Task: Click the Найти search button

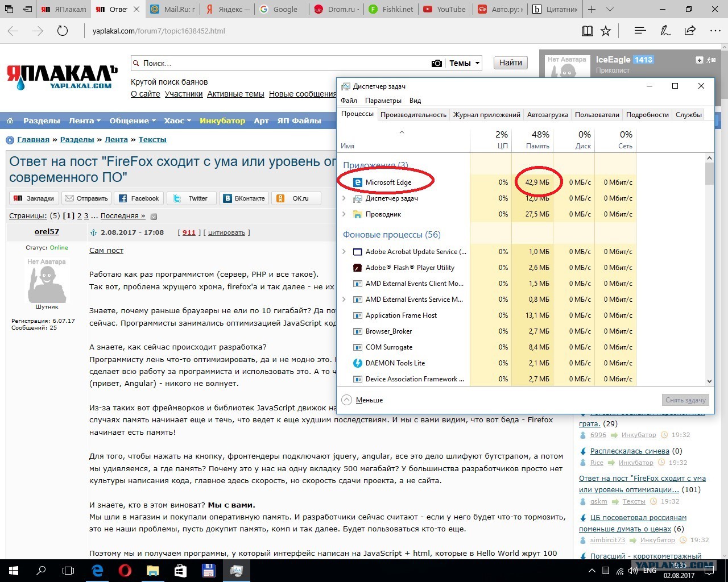Action: point(510,63)
